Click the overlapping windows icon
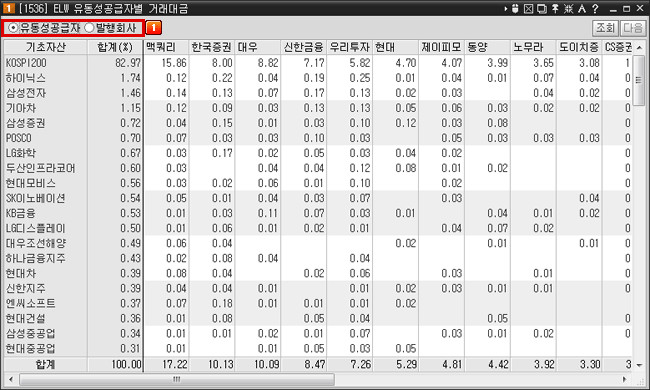Image resolution: width=650 pixels, height=390 pixels. 541,8
